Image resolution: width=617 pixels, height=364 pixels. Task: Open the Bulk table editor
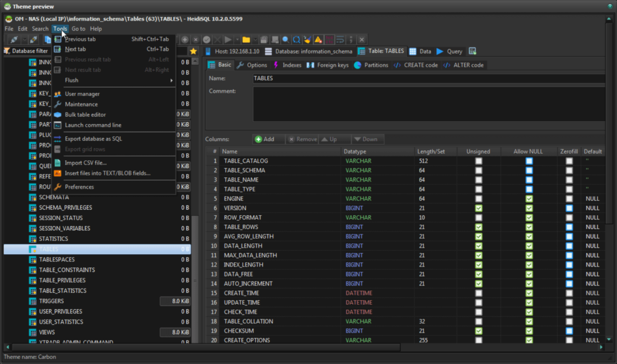tap(85, 115)
